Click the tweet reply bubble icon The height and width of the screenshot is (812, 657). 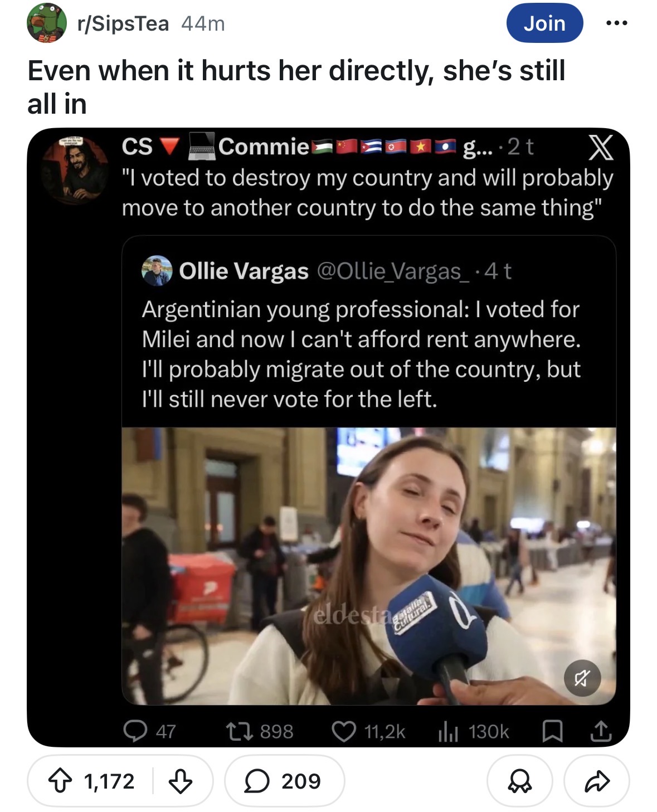click(135, 731)
